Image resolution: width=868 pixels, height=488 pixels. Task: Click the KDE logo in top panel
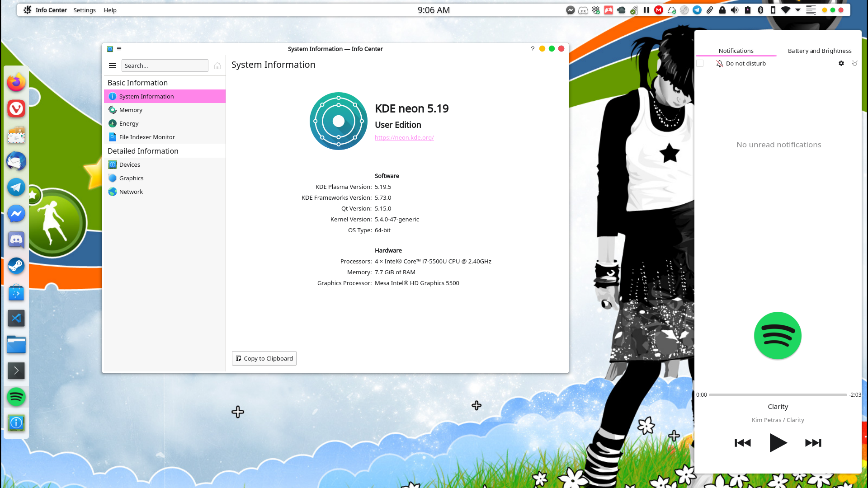[28, 10]
